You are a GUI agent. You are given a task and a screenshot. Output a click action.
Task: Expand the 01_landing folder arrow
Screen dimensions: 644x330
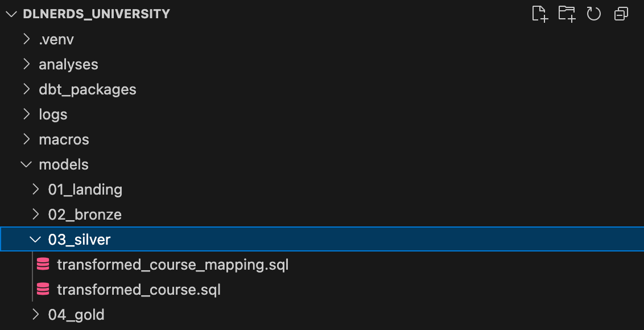click(x=36, y=189)
